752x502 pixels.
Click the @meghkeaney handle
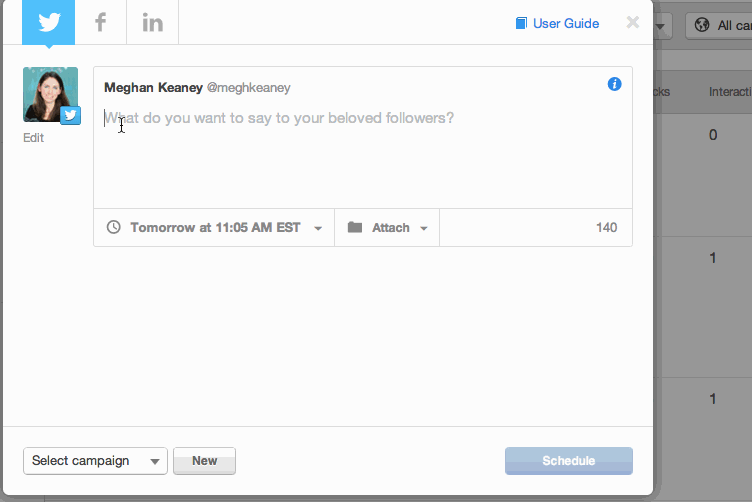click(248, 88)
